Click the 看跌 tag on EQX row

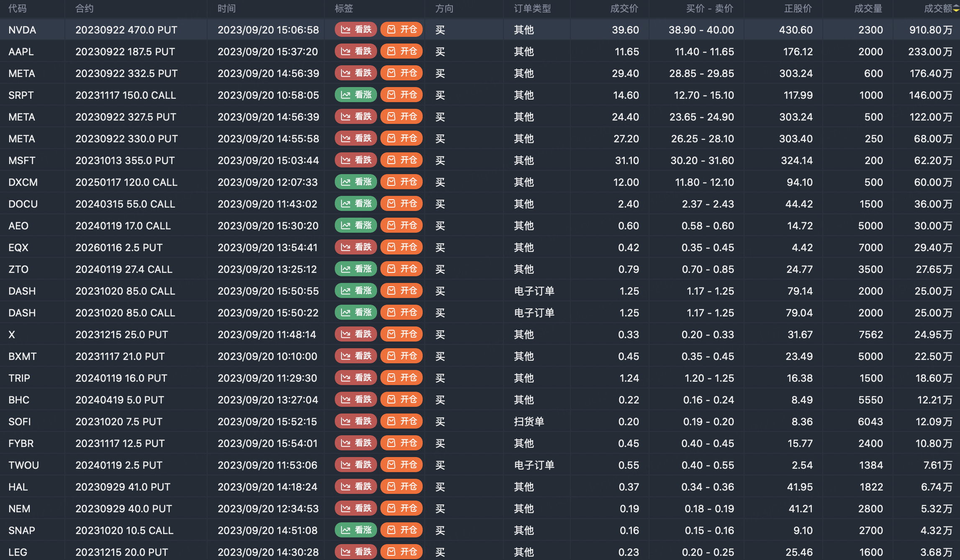point(356,247)
